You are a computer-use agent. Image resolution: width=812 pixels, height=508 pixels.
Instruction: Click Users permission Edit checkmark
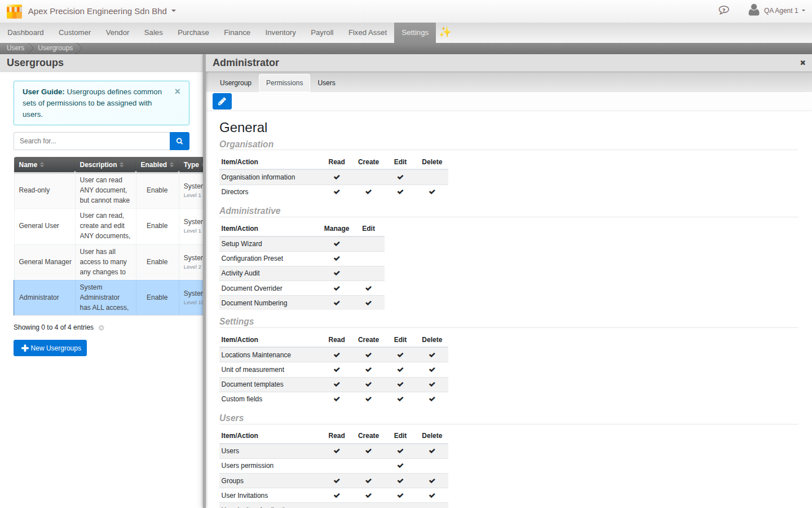coord(400,466)
